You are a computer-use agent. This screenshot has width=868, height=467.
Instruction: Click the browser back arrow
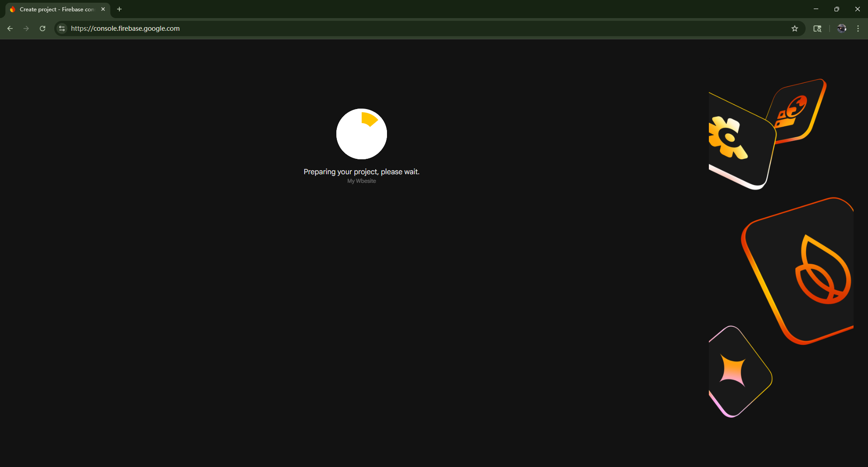point(10,29)
